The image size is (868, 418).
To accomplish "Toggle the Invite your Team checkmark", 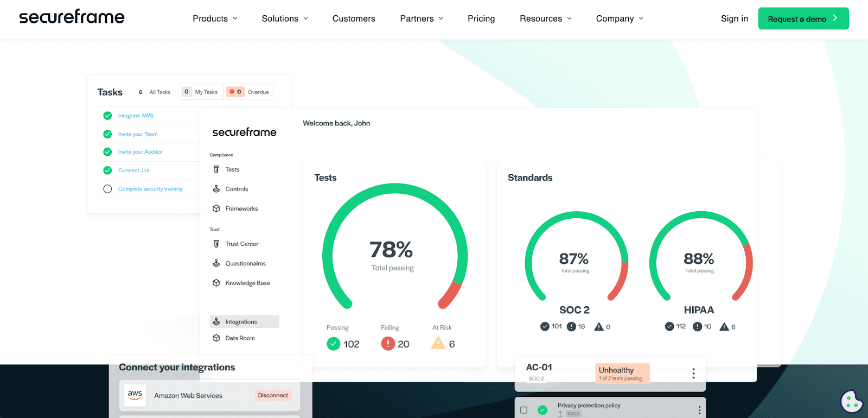I will click(x=107, y=134).
